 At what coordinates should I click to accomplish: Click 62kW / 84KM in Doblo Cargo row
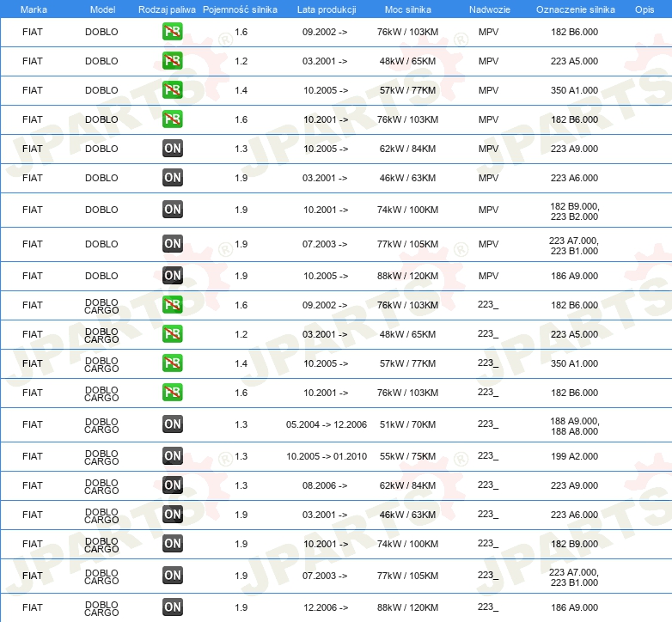click(x=407, y=485)
